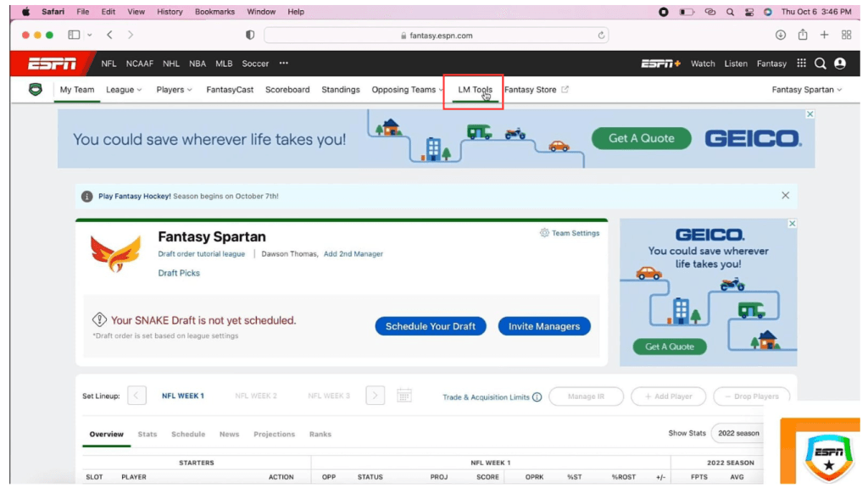This screenshot has width=868, height=488.
Task: Close the GEICO sidebar ad
Action: pyautogui.click(x=793, y=224)
